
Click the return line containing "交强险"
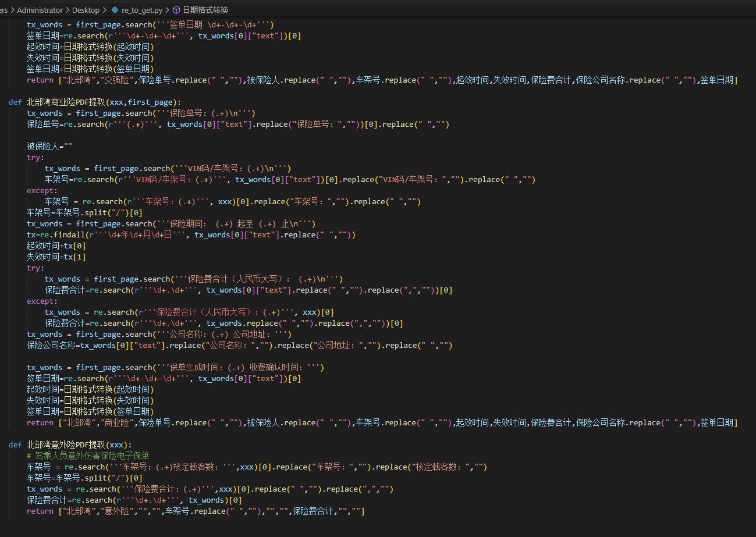[x=382, y=80]
